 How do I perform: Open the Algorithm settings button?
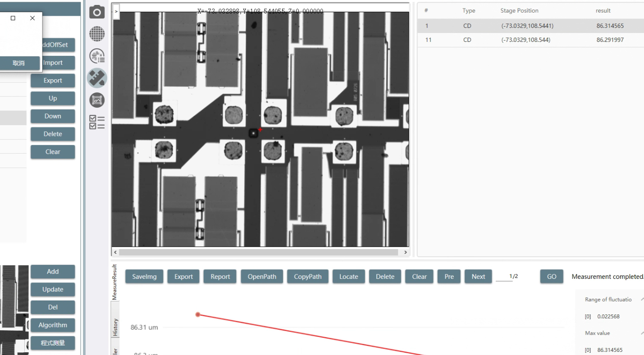click(53, 325)
